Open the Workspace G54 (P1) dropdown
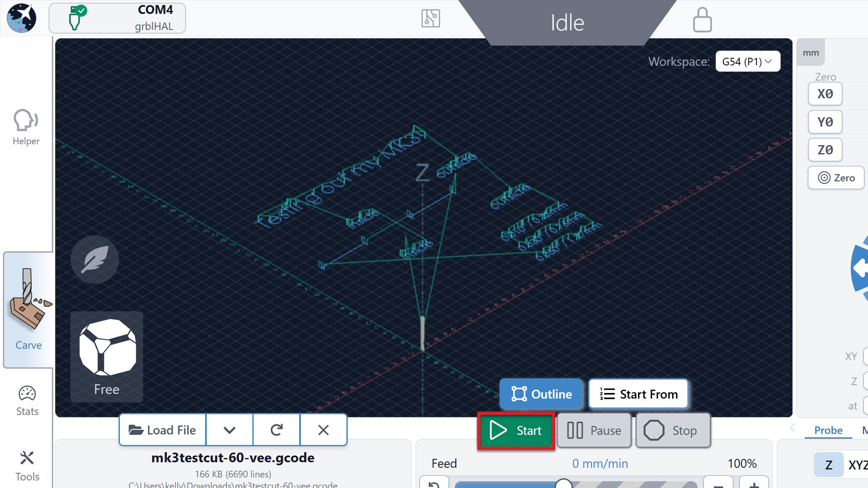Viewport: 868px width, 488px height. coord(748,62)
